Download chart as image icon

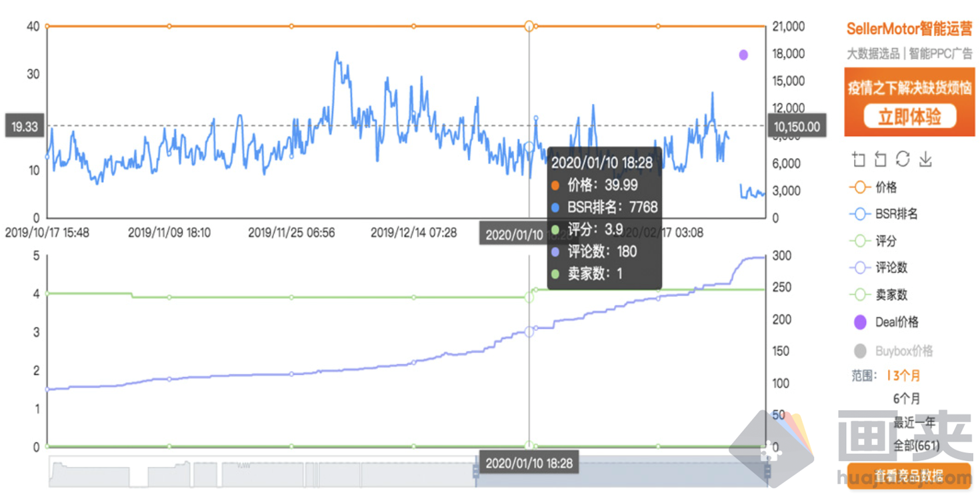(925, 159)
